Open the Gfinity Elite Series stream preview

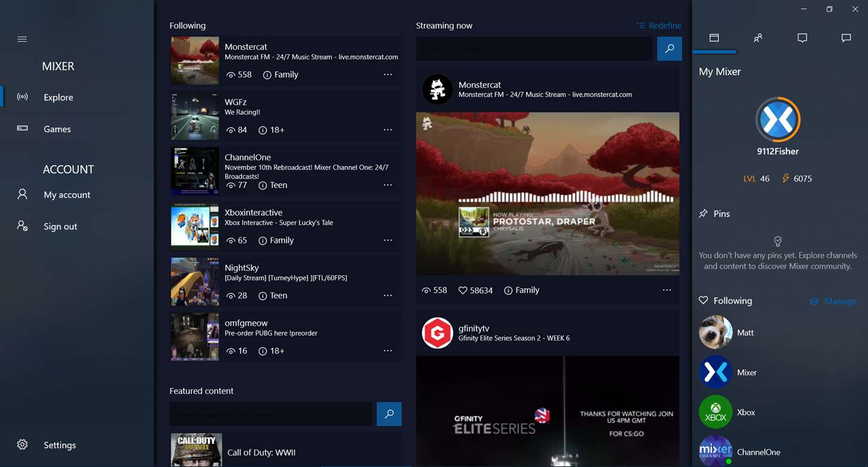547,411
